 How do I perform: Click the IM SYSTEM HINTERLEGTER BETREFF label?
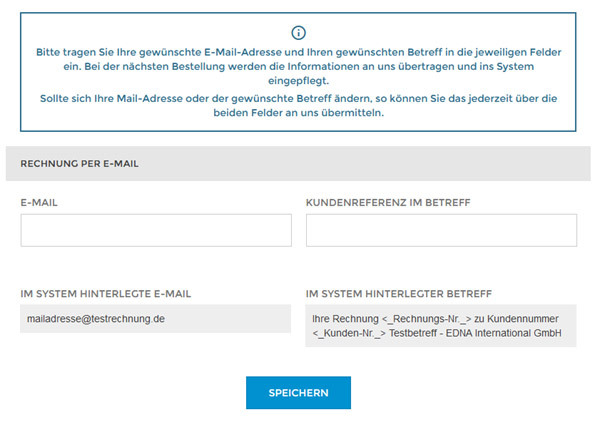(399, 294)
